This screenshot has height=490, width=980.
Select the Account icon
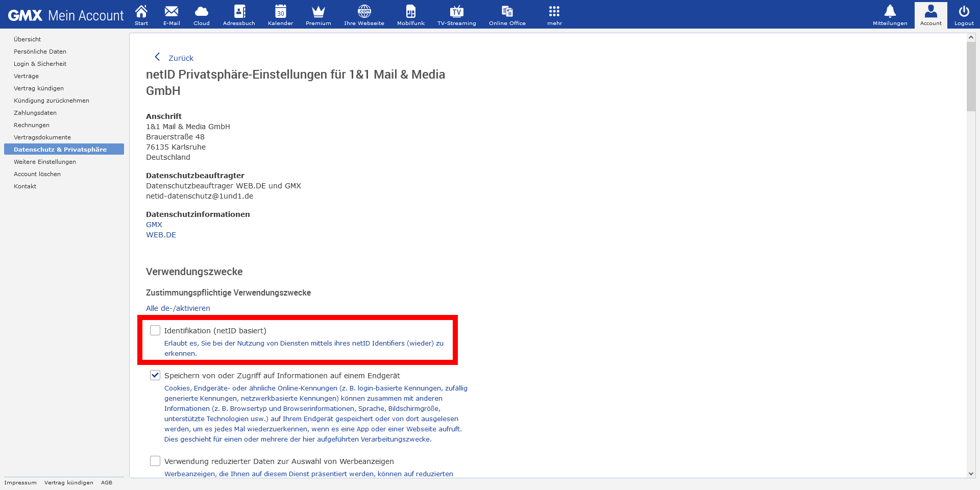click(930, 15)
